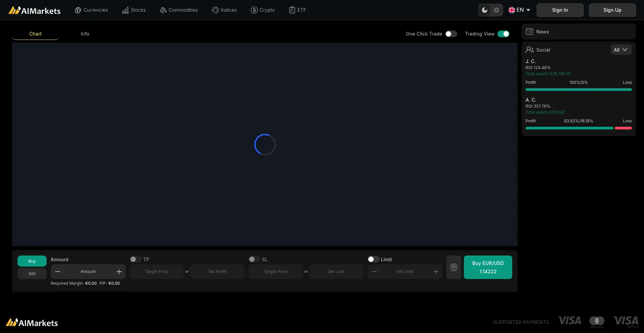
Task: Click Required Margin €0.00 text
Action: coord(73,283)
